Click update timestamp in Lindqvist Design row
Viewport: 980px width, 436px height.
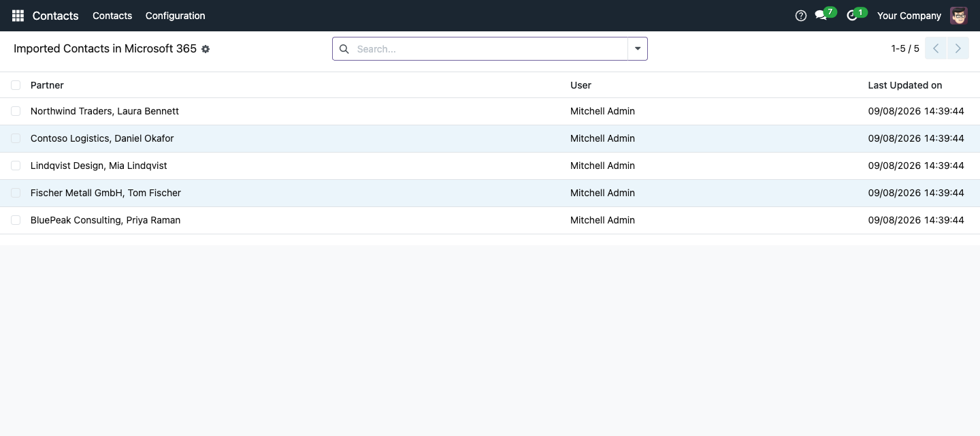tap(916, 166)
